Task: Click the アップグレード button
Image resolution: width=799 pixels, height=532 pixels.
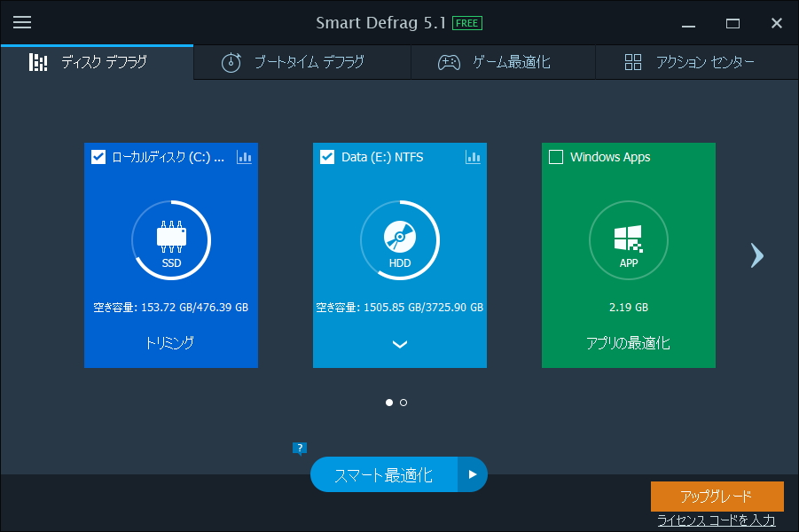Action: pos(717,497)
